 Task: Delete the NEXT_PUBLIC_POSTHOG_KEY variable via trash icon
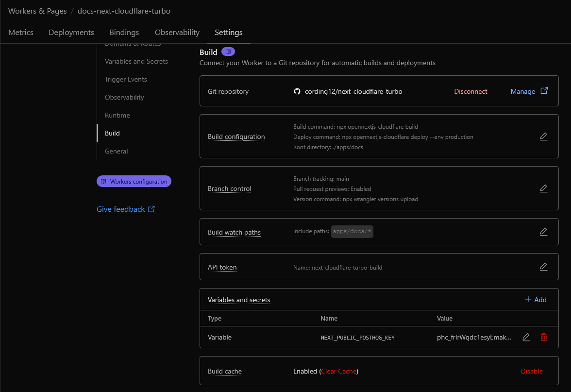pos(544,337)
